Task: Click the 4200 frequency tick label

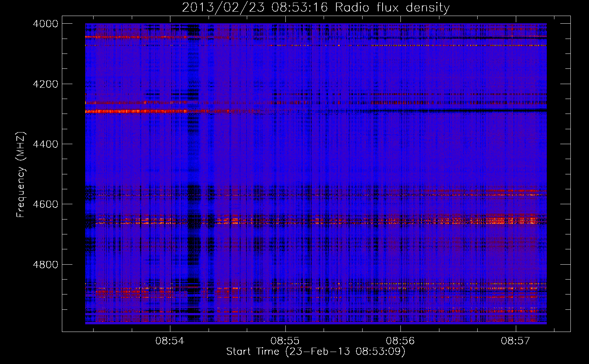Action: pyautogui.click(x=46, y=84)
